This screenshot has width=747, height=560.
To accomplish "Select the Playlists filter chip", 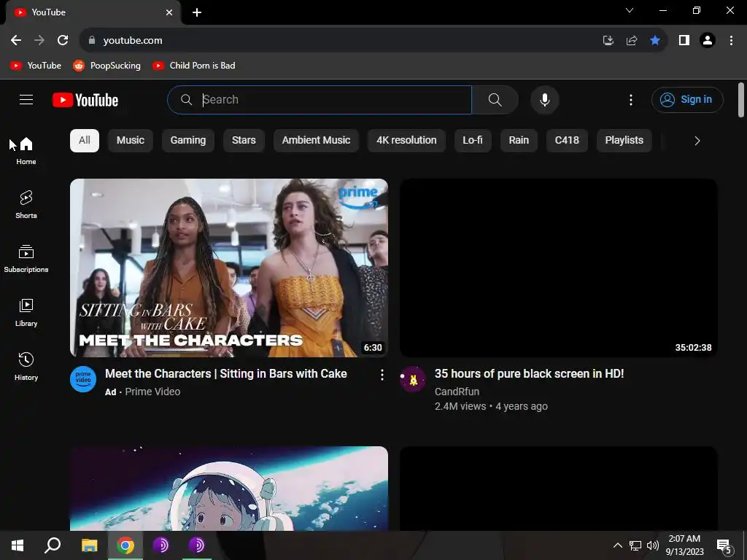I will [x=624, y=141].
